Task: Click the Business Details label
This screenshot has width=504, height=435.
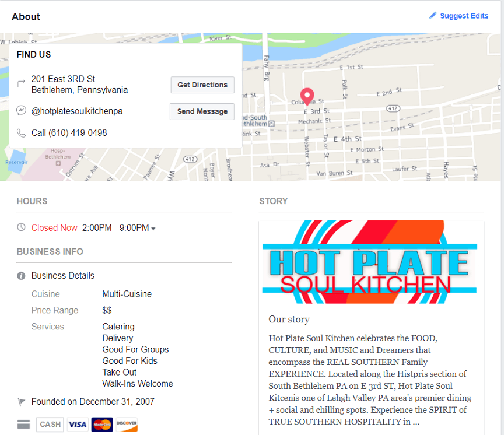Action: click(x=62, y=276)
